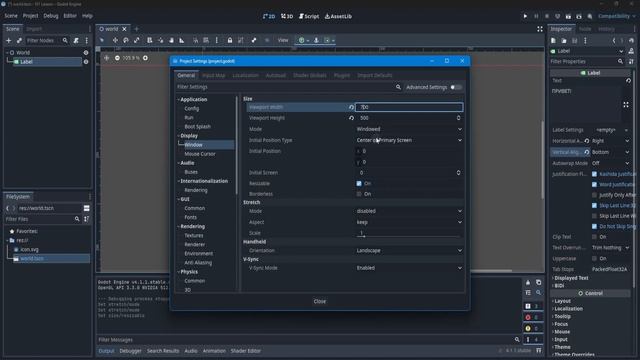Click the Filter Settings search field
Screen dimensions: 640x360
[289, 87]
